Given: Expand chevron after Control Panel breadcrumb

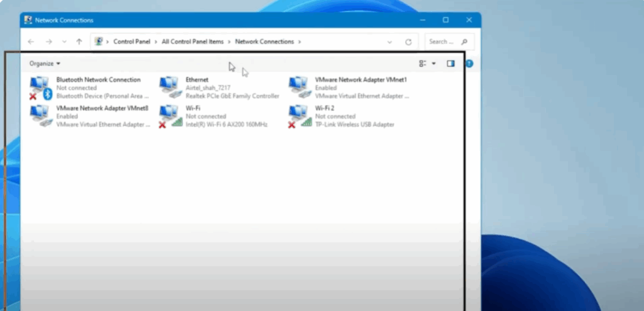Looking at the screenshot, I should click(x=156, y=42).
